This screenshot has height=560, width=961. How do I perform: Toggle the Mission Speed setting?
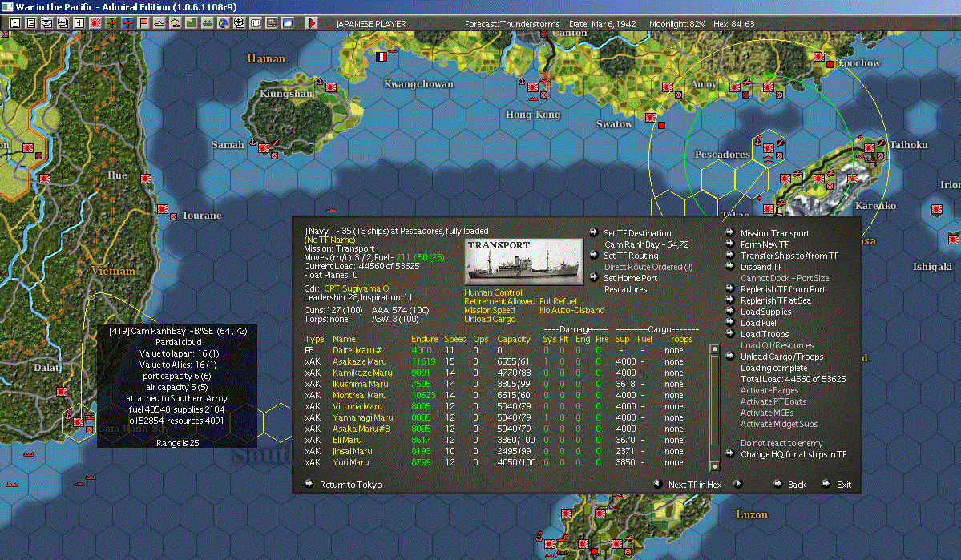pyautogui.click(x=489, y=310)
